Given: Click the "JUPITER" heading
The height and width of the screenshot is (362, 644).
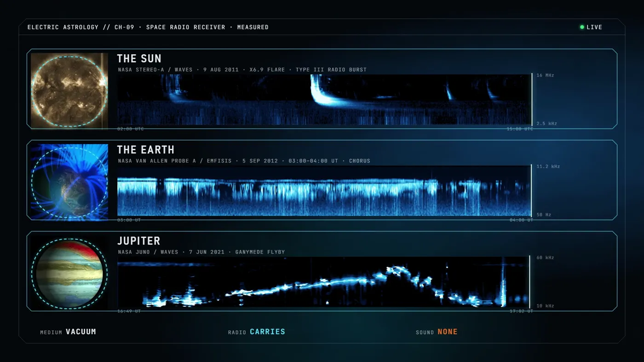Looking at the screenshot, I should 138,241.
